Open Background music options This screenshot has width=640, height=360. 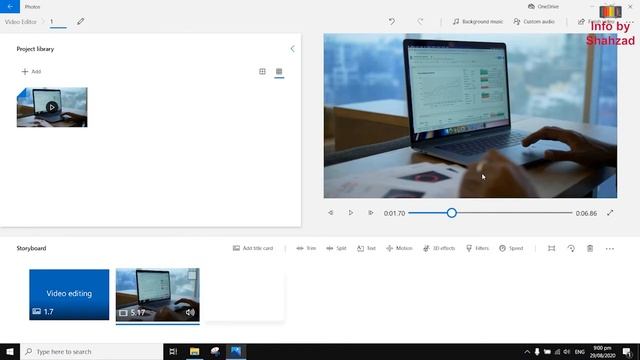[x=478, y=22]
